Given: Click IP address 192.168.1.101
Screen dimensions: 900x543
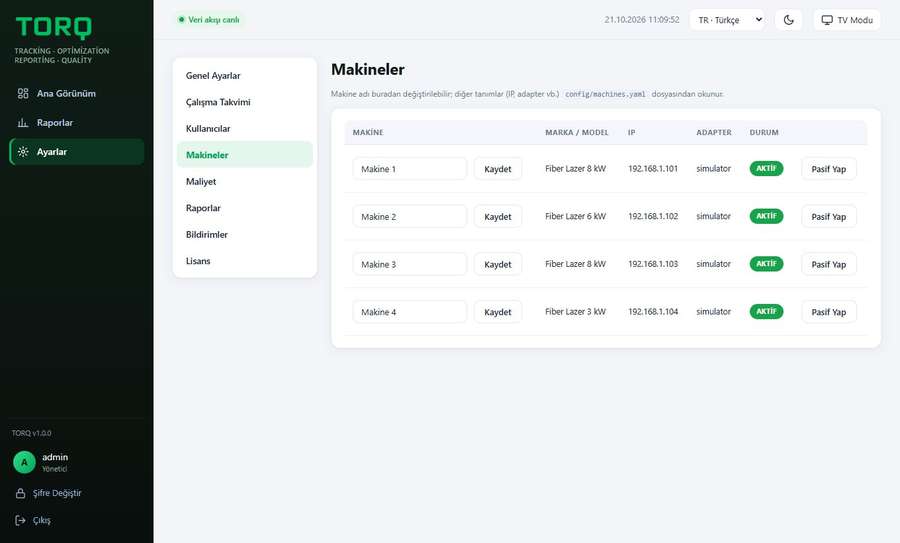Looking at the screenshot, I should click(x=653, y=169).
